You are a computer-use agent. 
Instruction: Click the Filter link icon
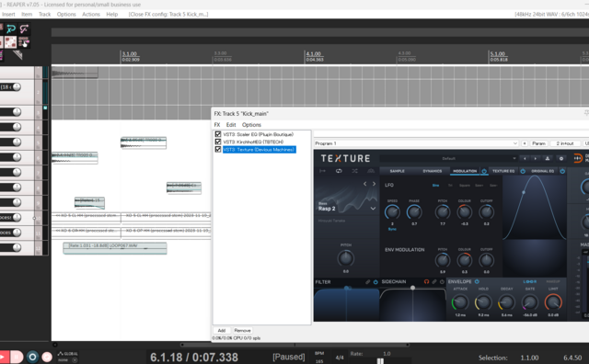click(x=368, y=282)
